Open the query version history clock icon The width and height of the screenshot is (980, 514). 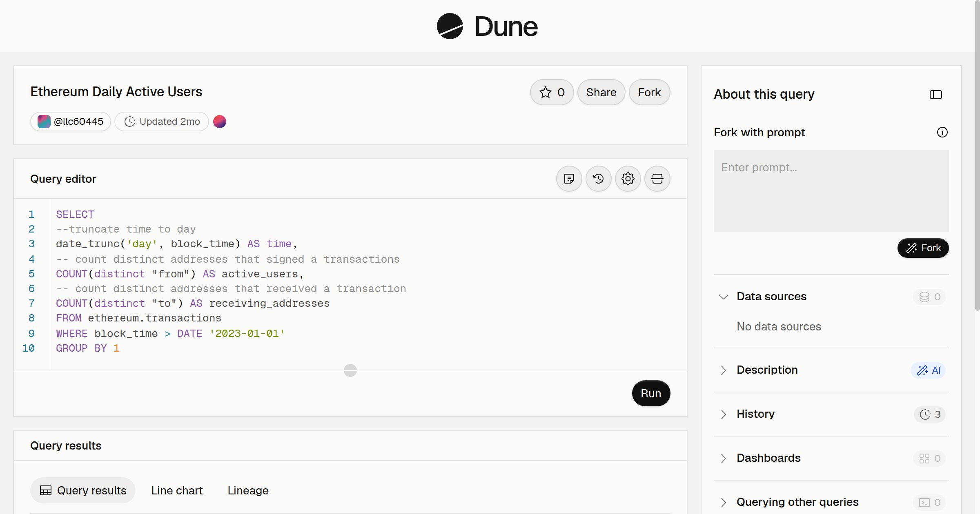coord(598,179)
